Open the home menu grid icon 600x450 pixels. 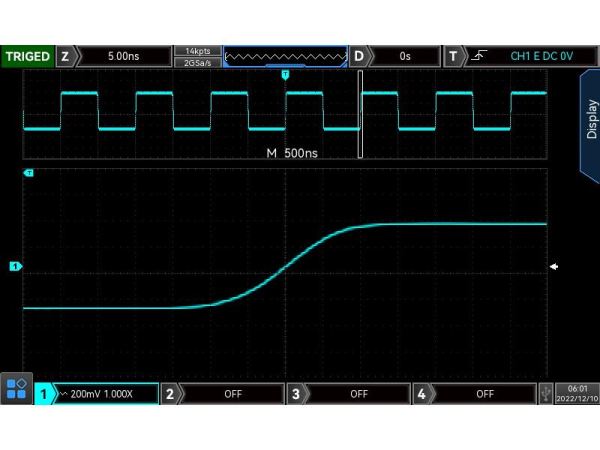pos(17,389)
